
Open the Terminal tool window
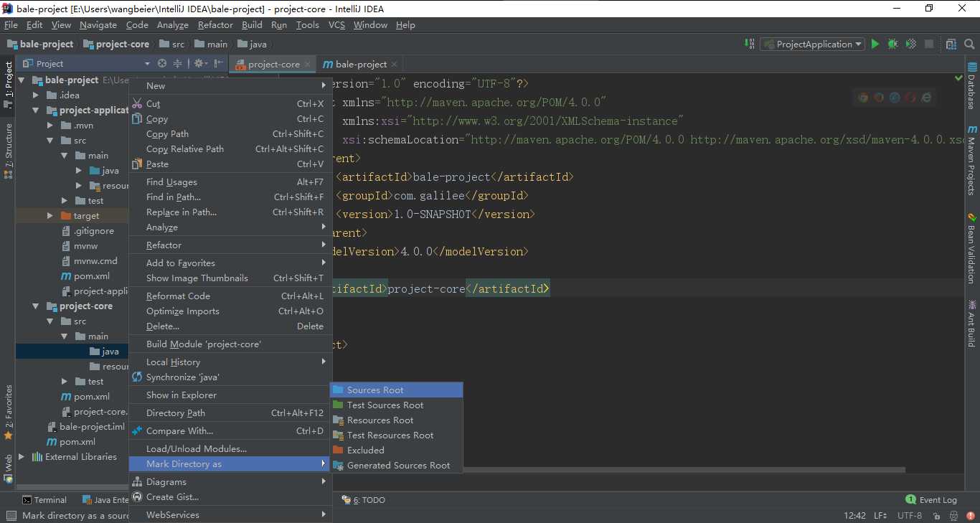coord(44,500)
